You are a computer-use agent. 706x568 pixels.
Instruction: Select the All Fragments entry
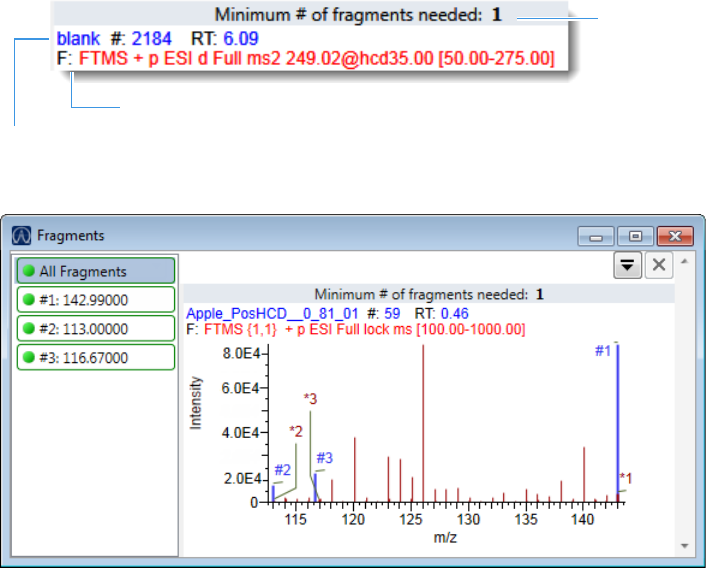[95, 271]
